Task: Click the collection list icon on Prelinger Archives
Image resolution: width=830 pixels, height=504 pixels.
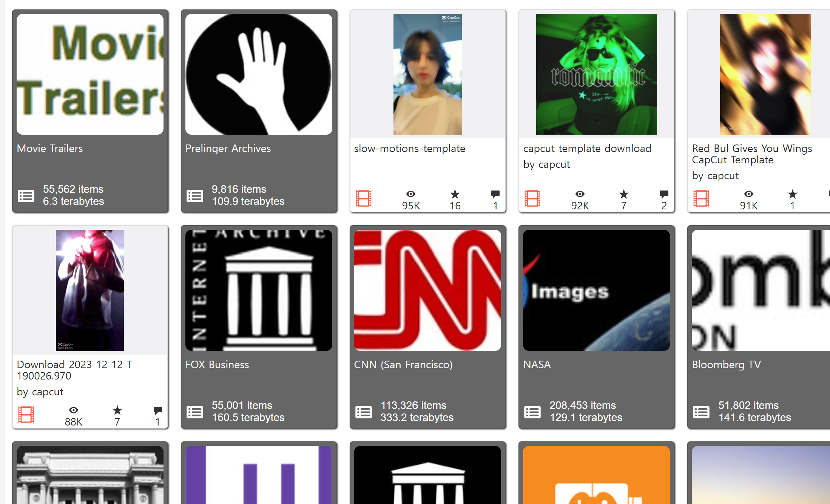Action: 195,196
